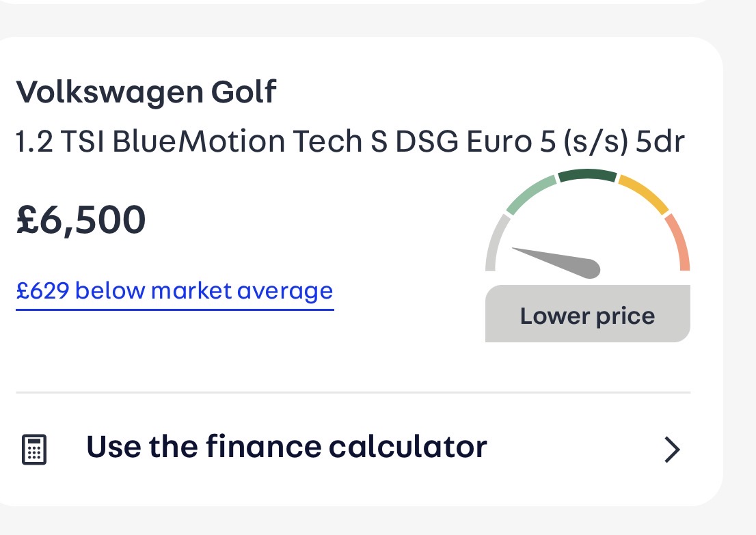The height and width of the screenshot is (535, 756).
Task: Click the divider line above finance calculator
Action: pos(353,393)
